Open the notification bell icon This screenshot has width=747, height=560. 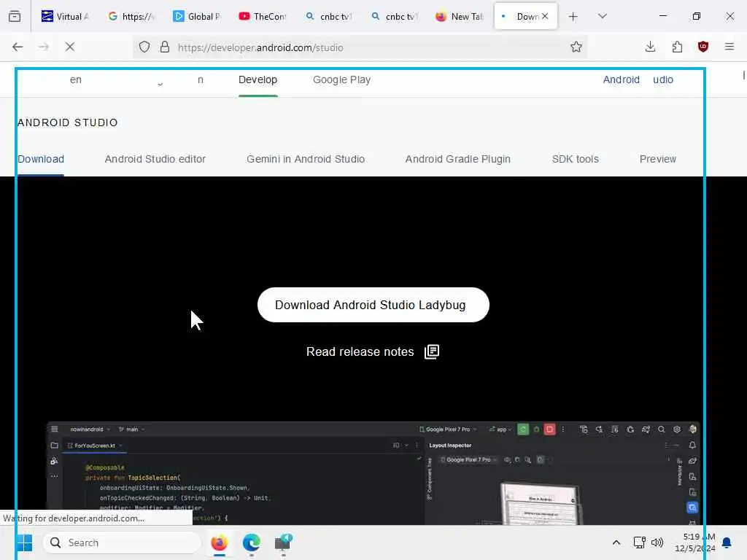click(727, 542)
